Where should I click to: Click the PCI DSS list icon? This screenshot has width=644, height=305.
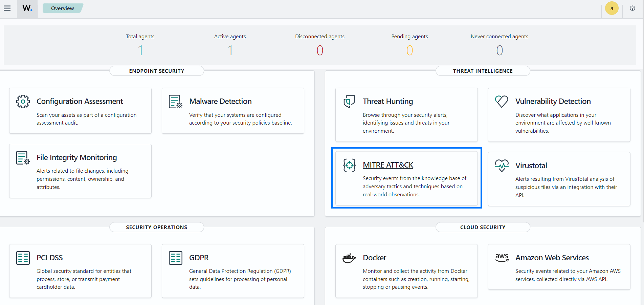(23, 258)
